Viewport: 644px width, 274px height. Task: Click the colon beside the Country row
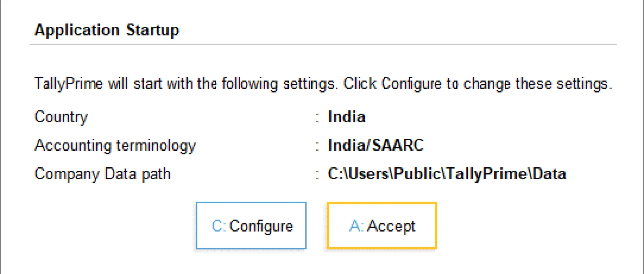tap(317, 117)
